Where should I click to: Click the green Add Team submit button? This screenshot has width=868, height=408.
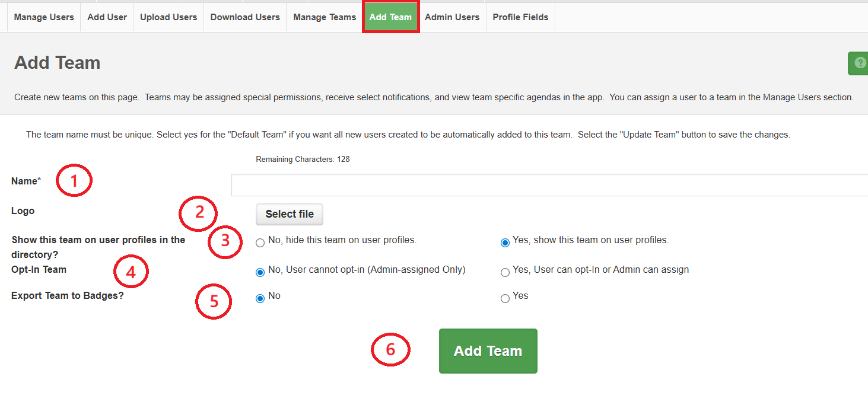pyautogui.click(x=488, y=351)
